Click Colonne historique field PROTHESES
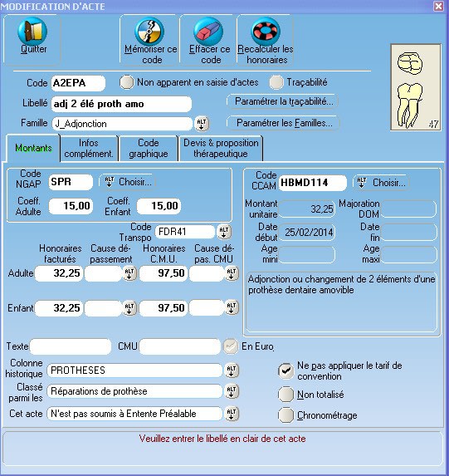Image resolution: width=449 pixels, height=476 pixels. click(x=134, y=370)
